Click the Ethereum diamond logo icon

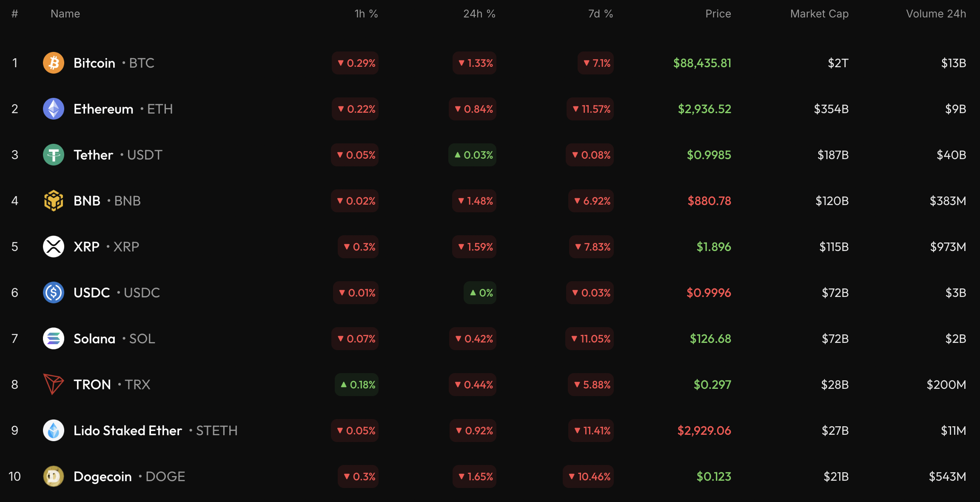(x=54, y=109)
